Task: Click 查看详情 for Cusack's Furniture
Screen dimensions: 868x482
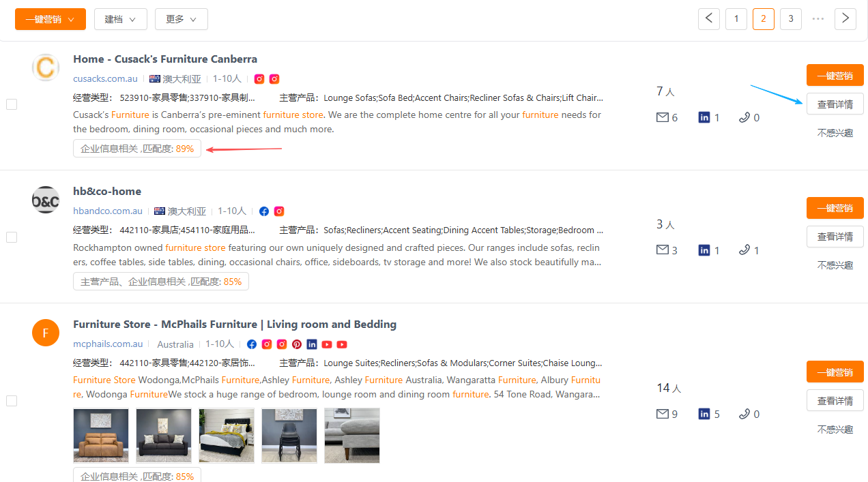Action: pyautogui.click(x=835, y=104)
